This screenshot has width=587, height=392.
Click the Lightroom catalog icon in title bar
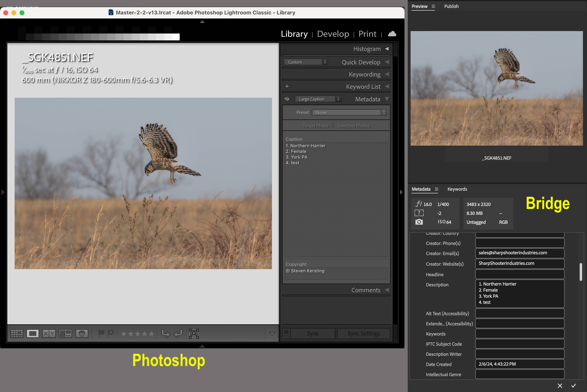click(x=111, y=12)
